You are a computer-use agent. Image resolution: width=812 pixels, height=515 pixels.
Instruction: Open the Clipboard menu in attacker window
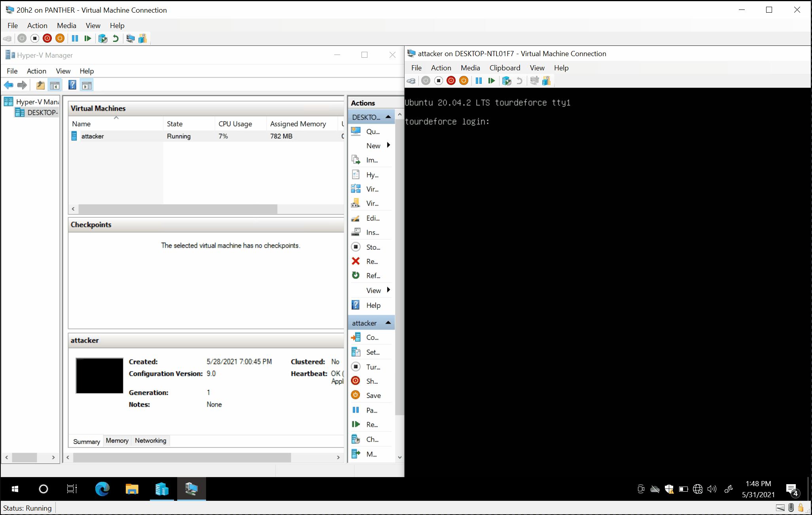click(504, 68)
